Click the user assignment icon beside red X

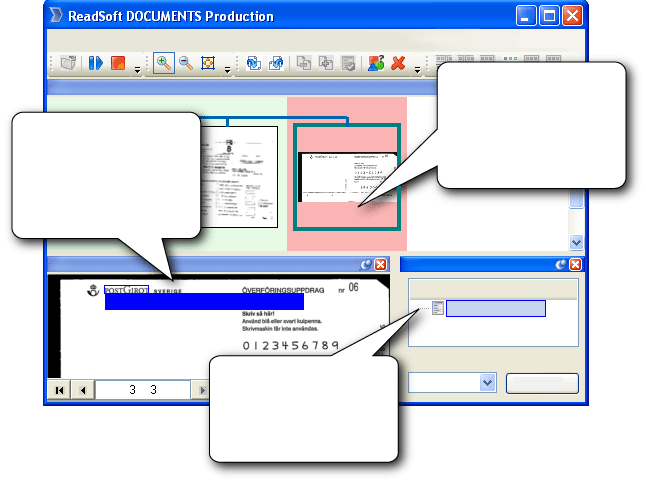[375, 63]
